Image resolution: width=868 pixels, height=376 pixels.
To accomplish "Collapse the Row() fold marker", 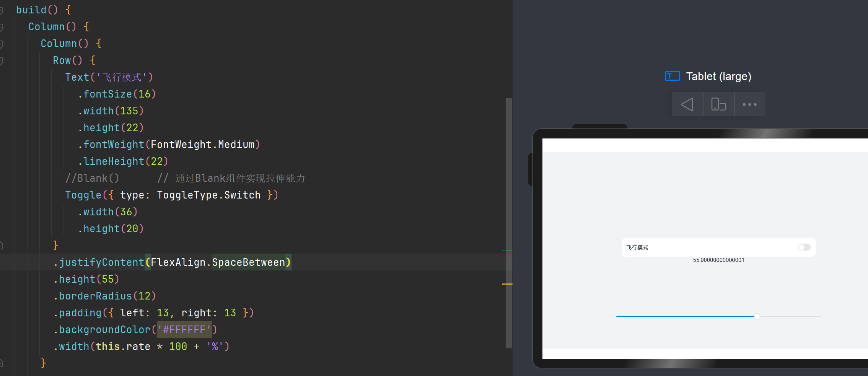I will pyautogui.click(x=2, y=61).
